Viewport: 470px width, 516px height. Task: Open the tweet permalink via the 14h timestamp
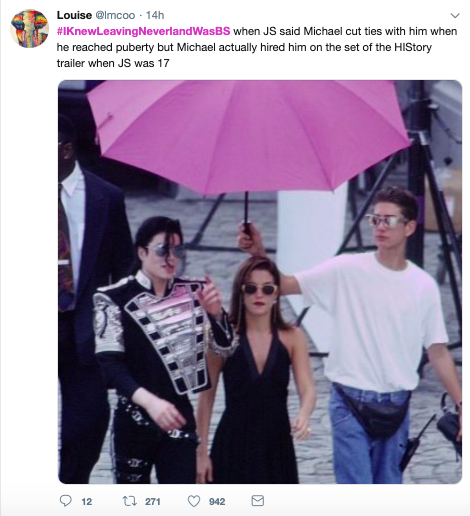(x=155, y=15)
